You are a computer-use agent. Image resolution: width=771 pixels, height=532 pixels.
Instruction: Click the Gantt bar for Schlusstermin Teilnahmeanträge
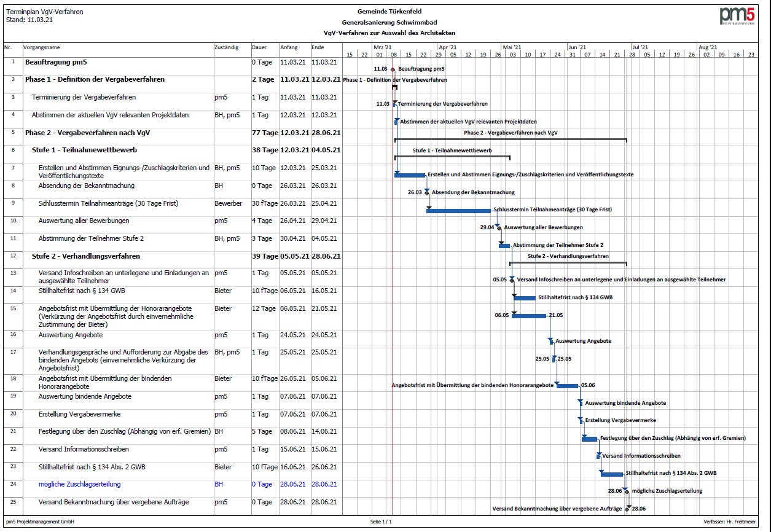(459, 211)
